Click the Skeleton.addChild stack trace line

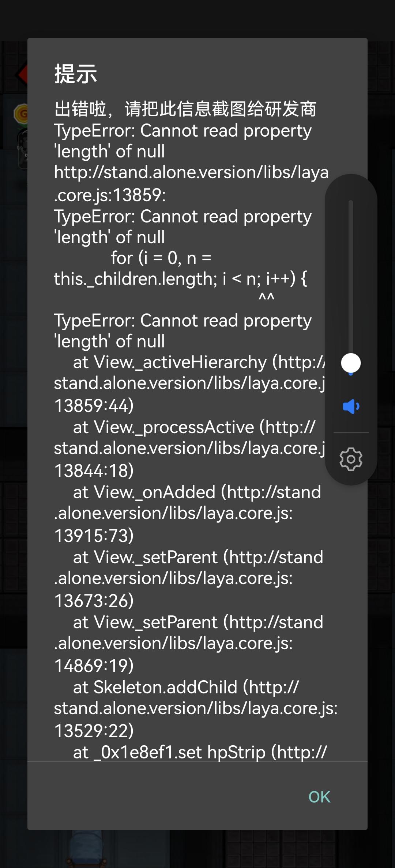pyautogui.click(x=186, y=687)
